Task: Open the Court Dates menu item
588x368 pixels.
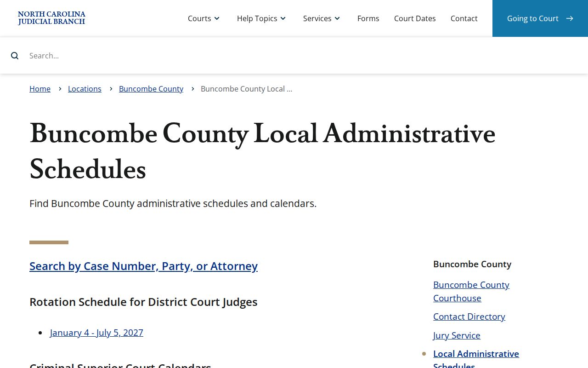Action: [x=415, y=18]
